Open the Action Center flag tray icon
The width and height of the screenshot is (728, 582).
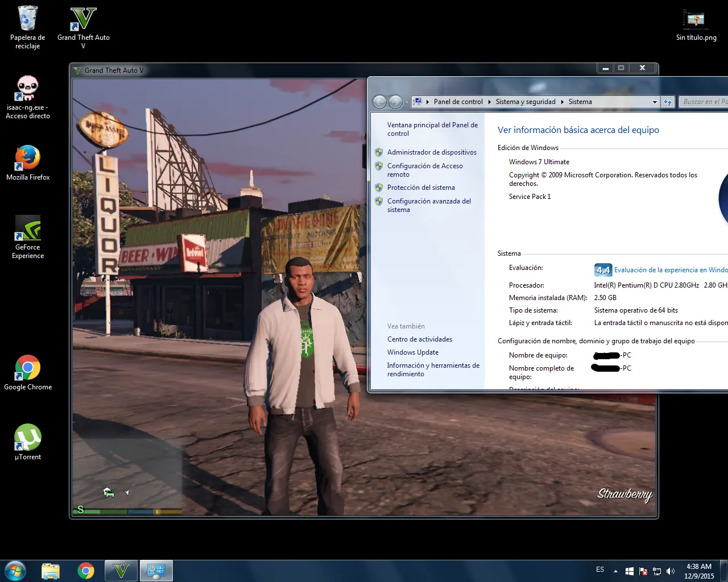643,571
